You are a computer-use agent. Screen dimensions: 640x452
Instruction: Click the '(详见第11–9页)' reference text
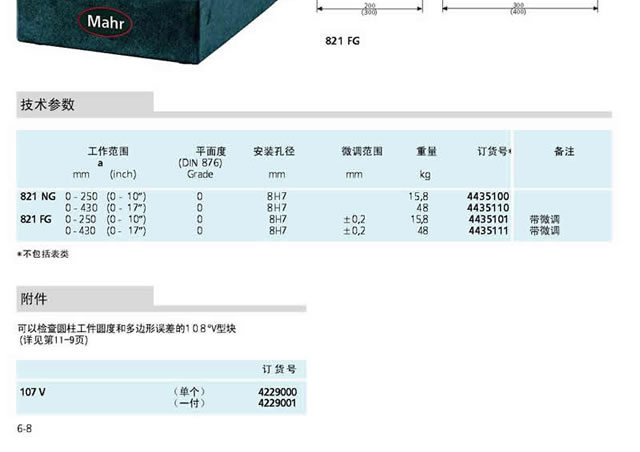click(53, 340)
